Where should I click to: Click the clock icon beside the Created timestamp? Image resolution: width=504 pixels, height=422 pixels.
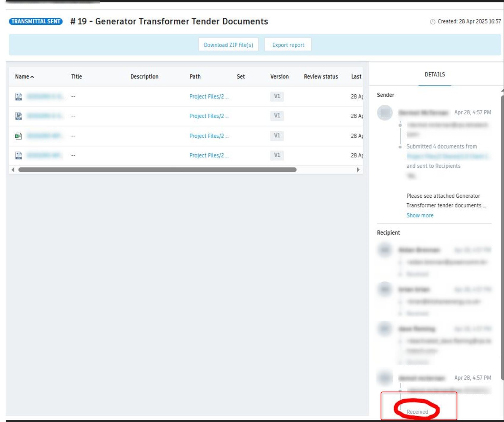pos(432,21)
